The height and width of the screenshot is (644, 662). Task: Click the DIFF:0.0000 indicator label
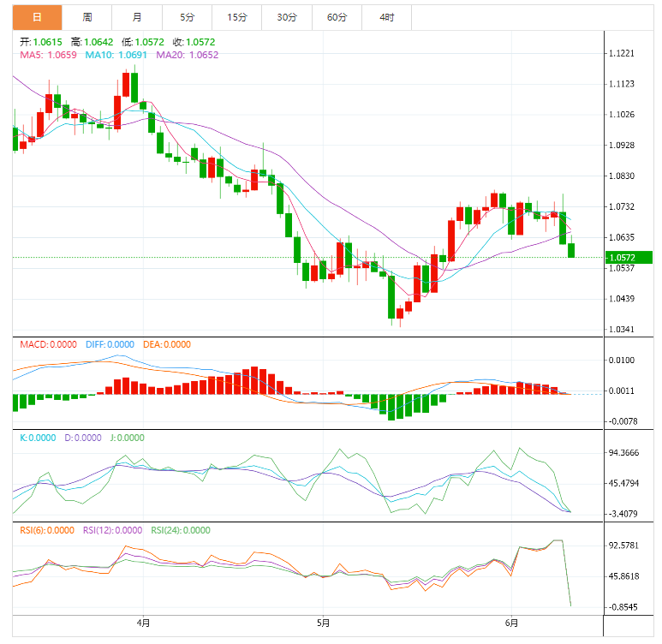(x=110, y=344)
